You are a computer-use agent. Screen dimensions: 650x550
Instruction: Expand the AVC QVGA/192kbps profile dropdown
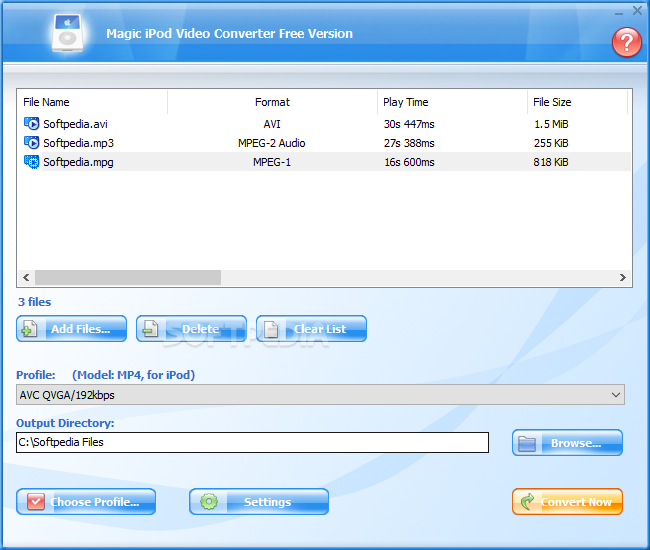(616, 395)
